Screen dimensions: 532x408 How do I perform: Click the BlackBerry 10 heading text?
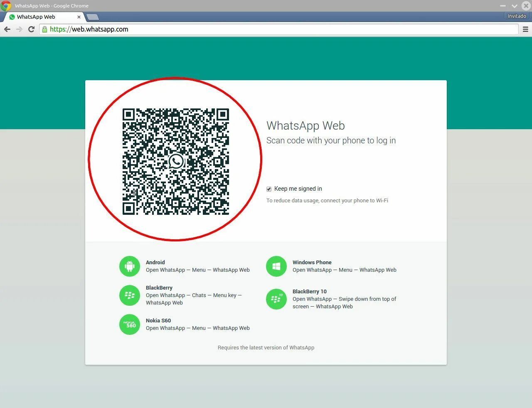310,291
